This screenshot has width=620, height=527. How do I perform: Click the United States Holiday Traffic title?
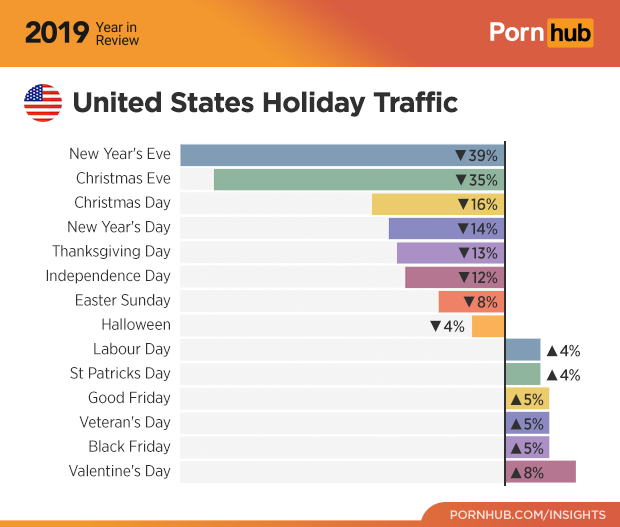click(266, 102)
